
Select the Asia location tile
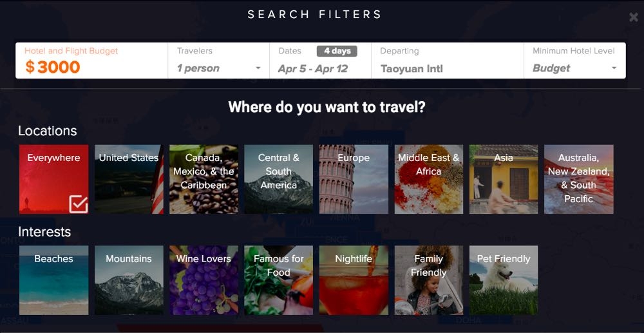click(x=504, y=179)
